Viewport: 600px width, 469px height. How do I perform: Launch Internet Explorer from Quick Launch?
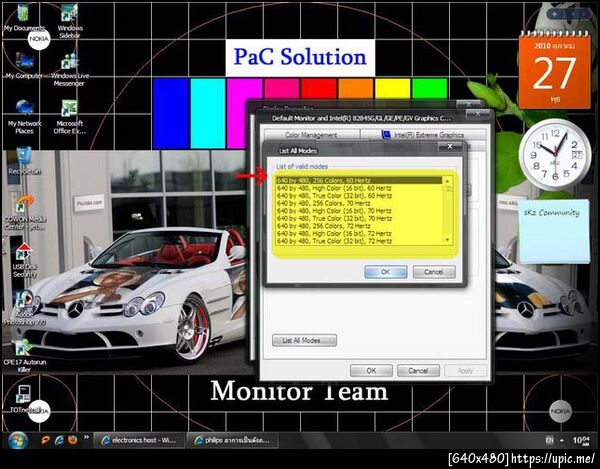click(x=59, y=440)
